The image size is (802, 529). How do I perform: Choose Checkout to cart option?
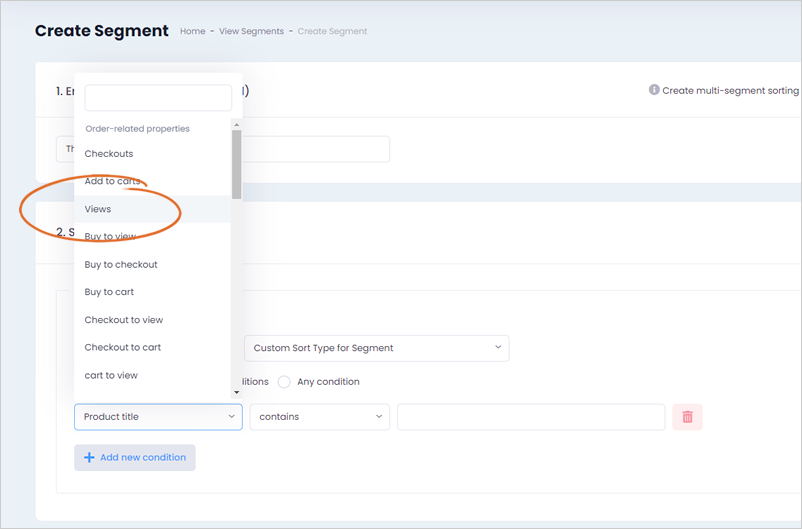click(152, 347)
